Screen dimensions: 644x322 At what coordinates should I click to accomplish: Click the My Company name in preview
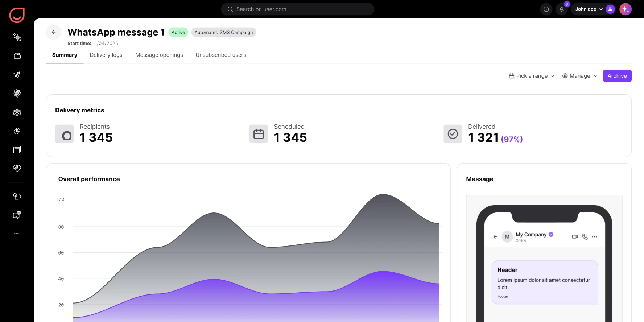pos(531,234)
